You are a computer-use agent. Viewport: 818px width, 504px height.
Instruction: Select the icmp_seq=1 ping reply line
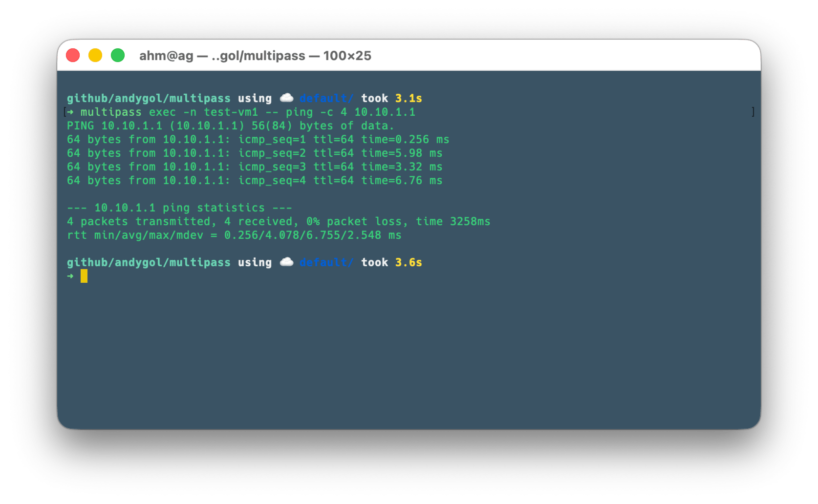[258, 139]
